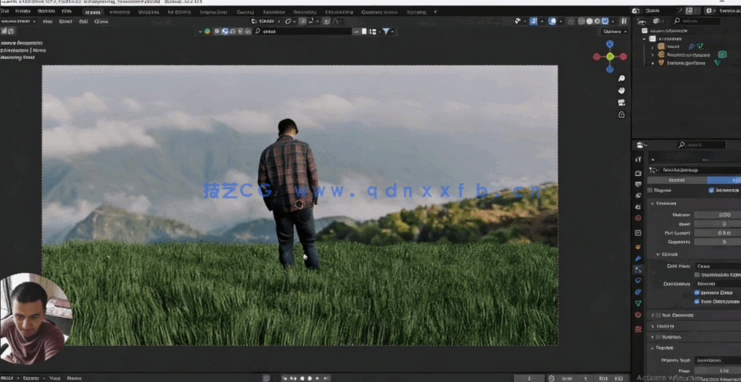
Task: Switch to the Scripting workspace tab
Action: tap(416, 11)
